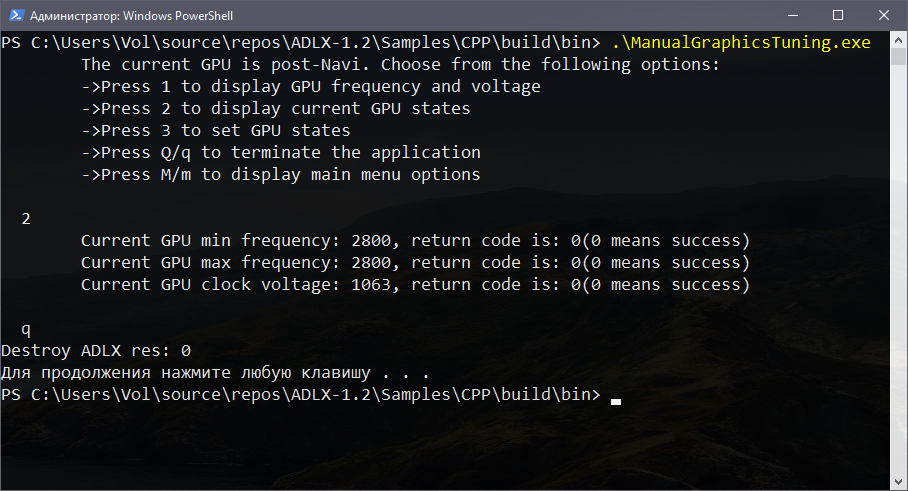Screen dimensions: 908x491
Task: Click the vertical scrollbar thumb
Action: (899, 58)
